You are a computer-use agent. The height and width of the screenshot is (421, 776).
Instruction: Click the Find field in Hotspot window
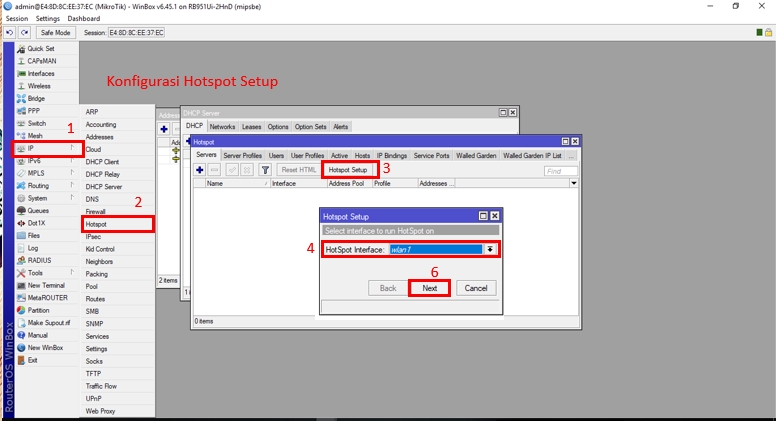pyautogui.click(x=561, y=171)
